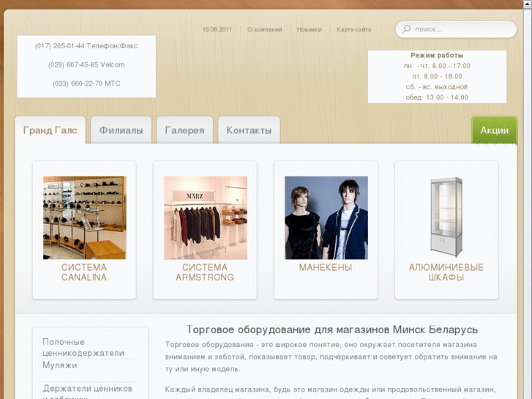Select Полочные ценникодержатели in the sidebar
This screenshot has height=399, width=532.
pos(83,347)
